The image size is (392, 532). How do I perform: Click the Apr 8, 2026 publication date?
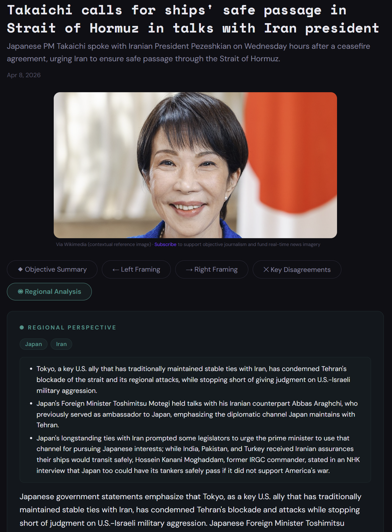tap(24, 75)
